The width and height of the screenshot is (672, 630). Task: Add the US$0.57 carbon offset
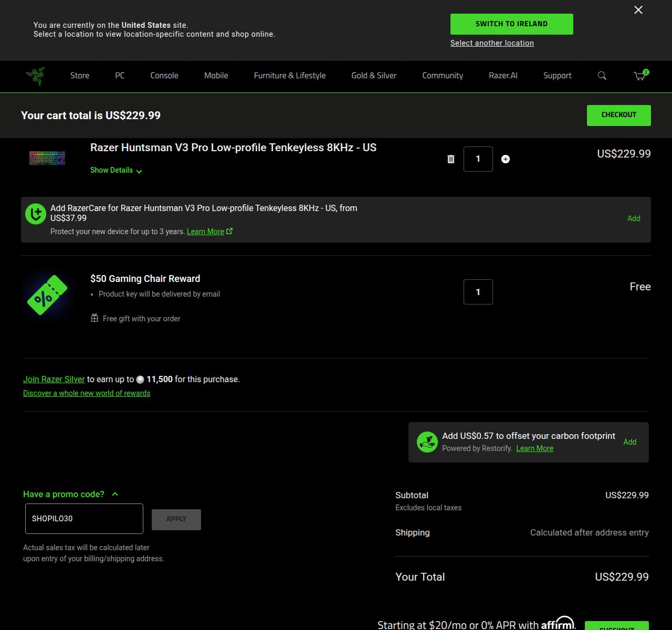point(630,442)
